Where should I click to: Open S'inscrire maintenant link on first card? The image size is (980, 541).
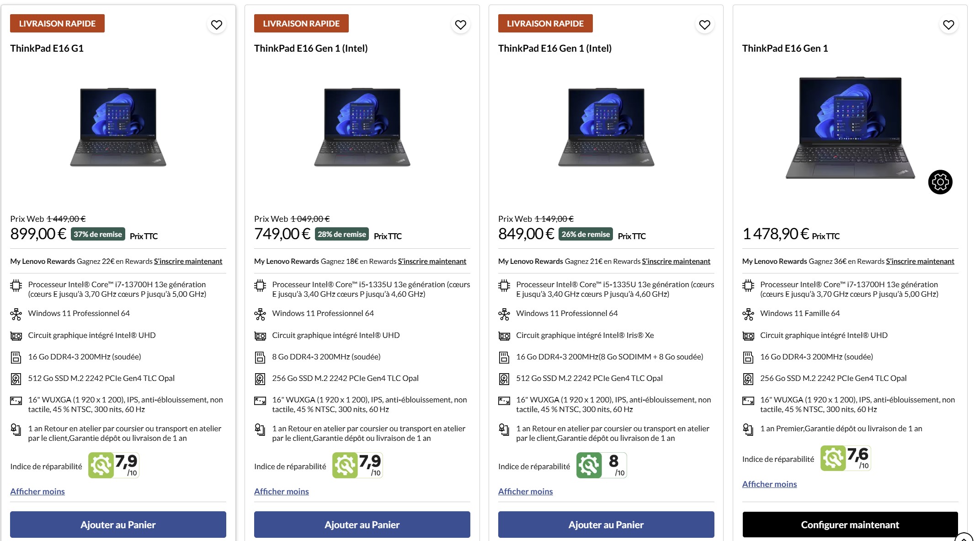click(x=187, y=261)
